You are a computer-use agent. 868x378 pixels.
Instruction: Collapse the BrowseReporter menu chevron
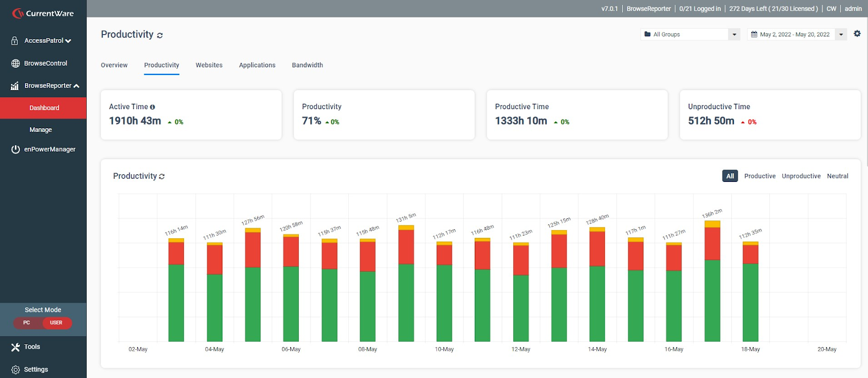pyautogui.click(x=76, y=86)
